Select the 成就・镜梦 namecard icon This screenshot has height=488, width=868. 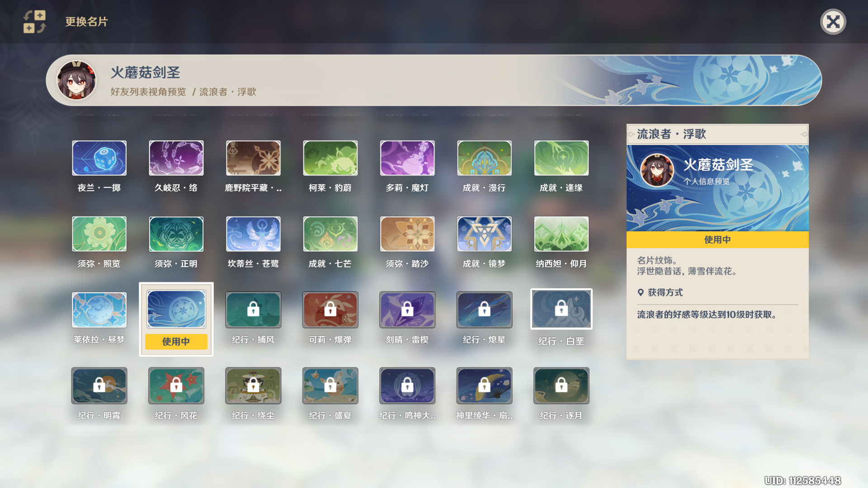pyautogui.click(x=484, y=234)
